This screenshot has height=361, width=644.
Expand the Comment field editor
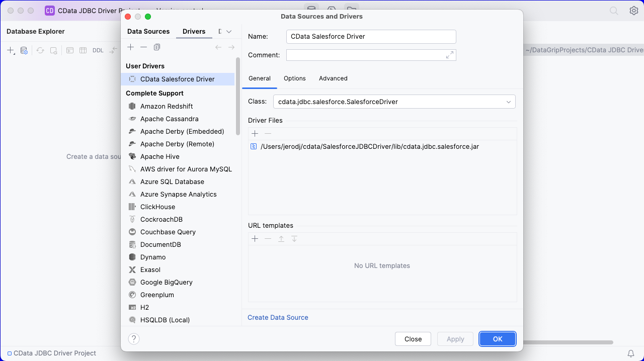click(449, 55)
